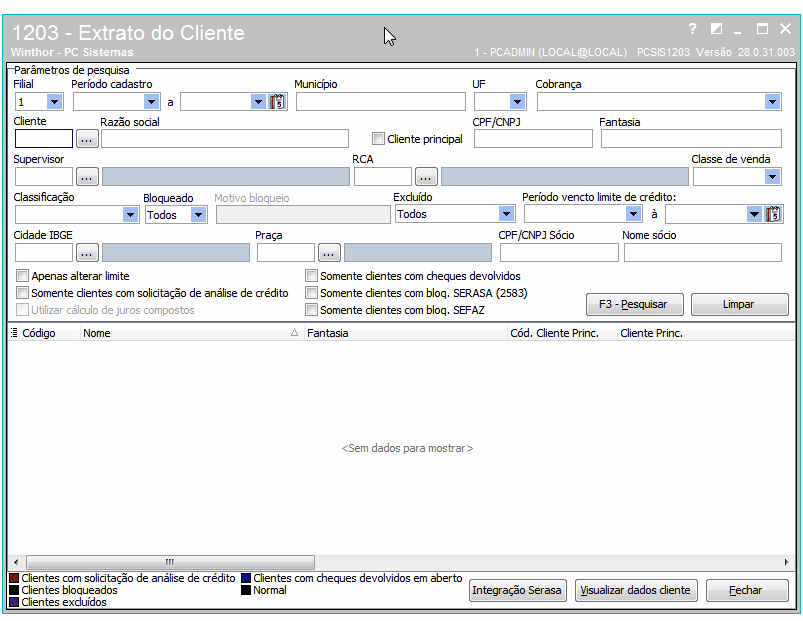
Task: Click the window style toggle icon in title bar
Action: click(x=716, y=29)
